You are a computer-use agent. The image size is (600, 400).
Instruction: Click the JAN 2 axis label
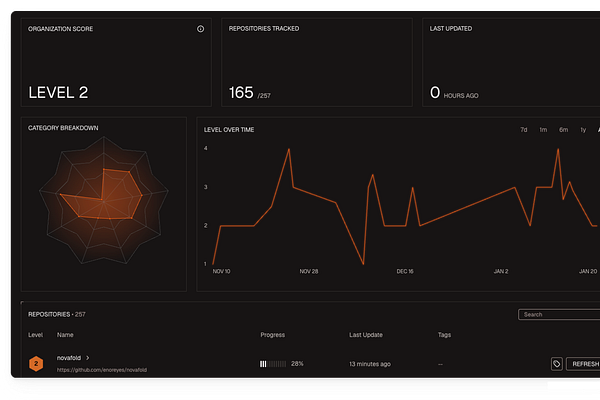[501, 271]
